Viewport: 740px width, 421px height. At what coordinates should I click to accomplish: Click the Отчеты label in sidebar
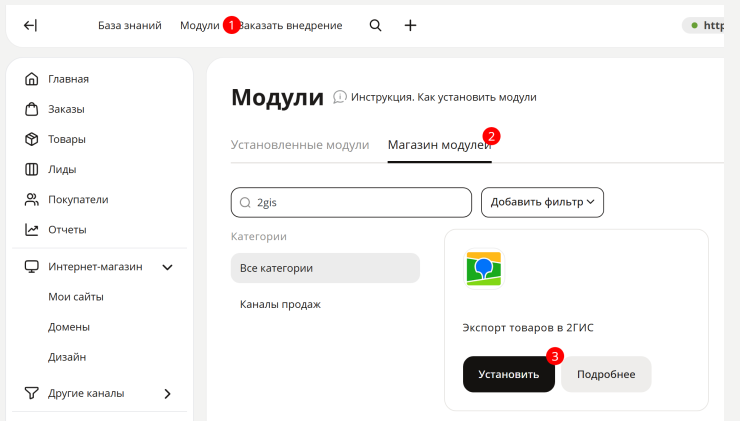click(x=67, y=230)
